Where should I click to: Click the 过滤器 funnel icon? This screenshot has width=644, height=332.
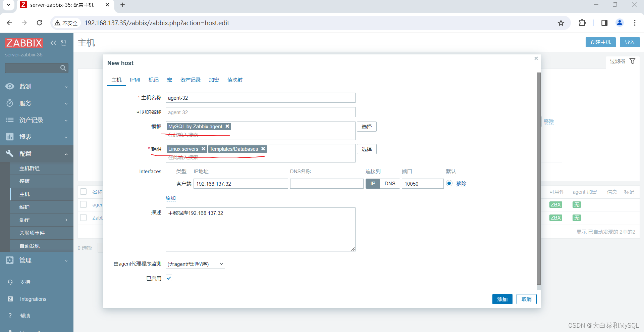pyautogui.click(x=632, y=61)
